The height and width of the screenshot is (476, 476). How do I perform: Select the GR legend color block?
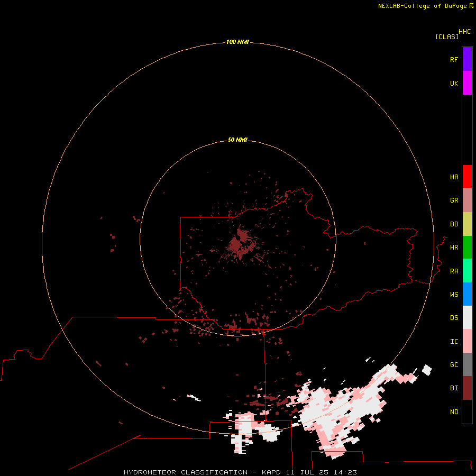467,200
